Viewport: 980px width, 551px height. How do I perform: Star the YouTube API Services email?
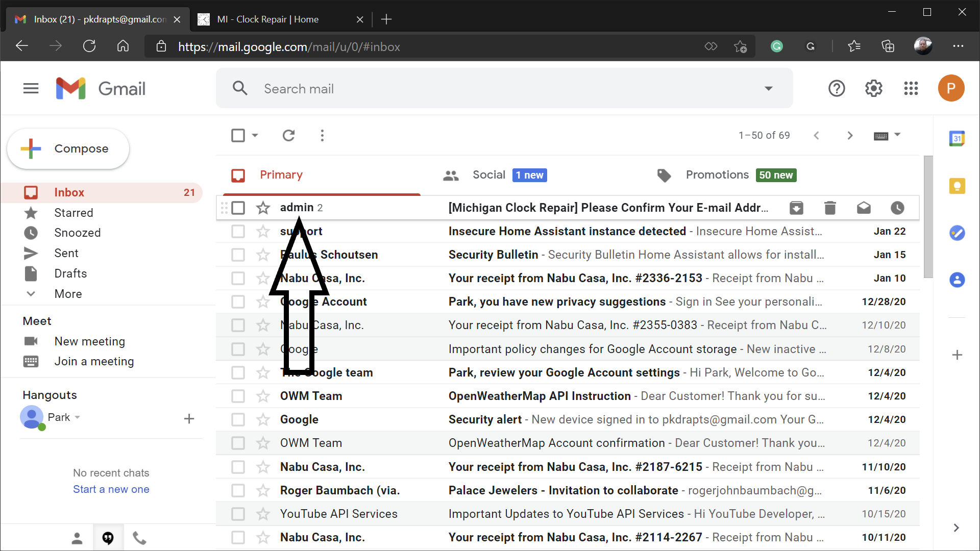coord(263,514)
